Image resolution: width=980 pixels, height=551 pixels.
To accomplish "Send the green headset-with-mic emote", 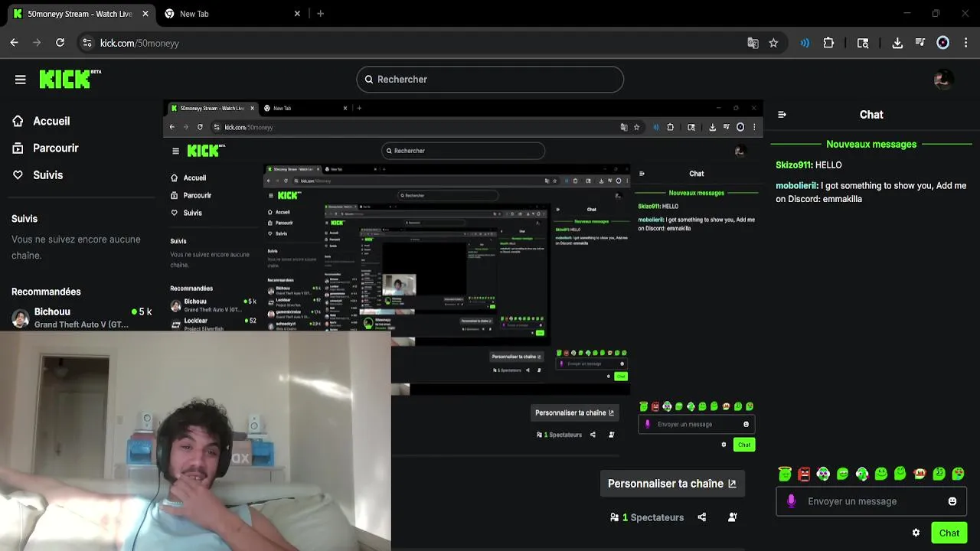I will (x=862, y=474).
